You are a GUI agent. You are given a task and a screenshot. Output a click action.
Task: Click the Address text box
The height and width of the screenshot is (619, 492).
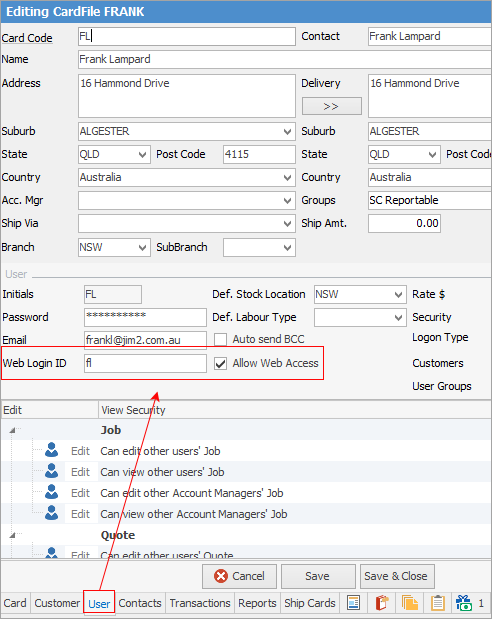click(x=187, y=96)
